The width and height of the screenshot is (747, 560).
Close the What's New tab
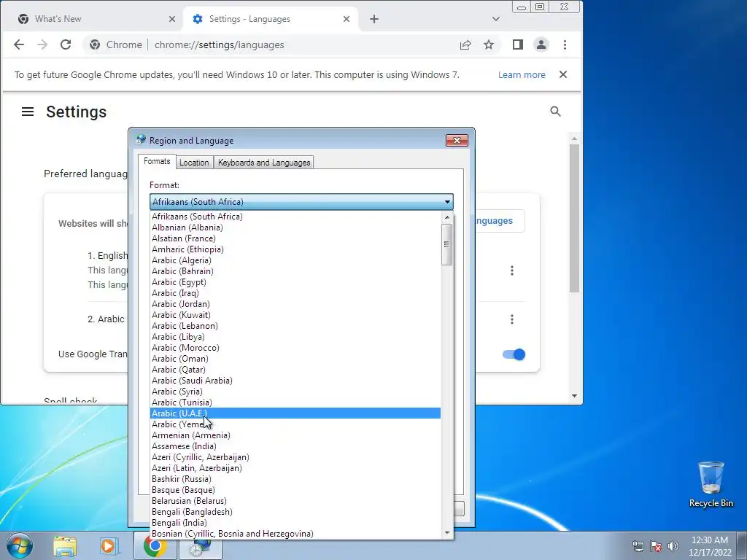coord(172,19)
